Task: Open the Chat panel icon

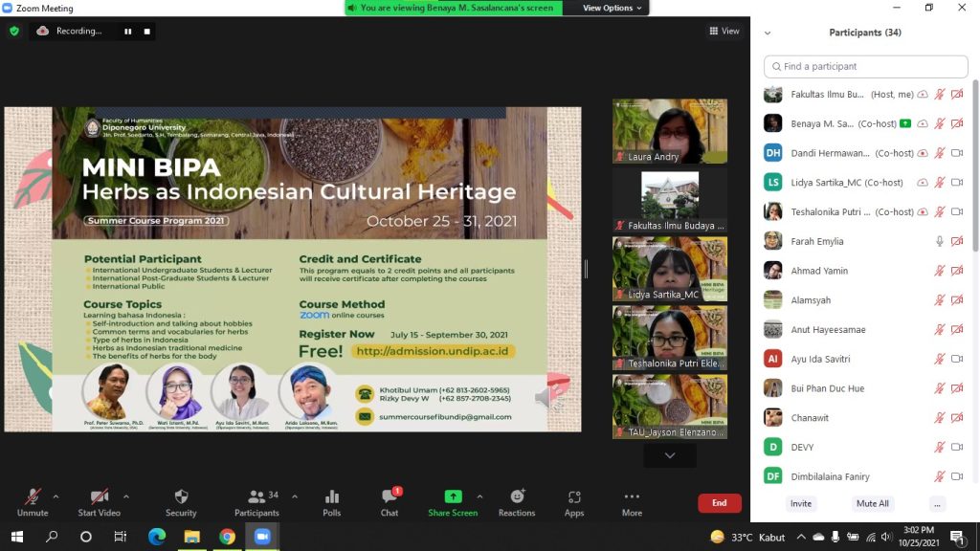Action: point(390,497)
